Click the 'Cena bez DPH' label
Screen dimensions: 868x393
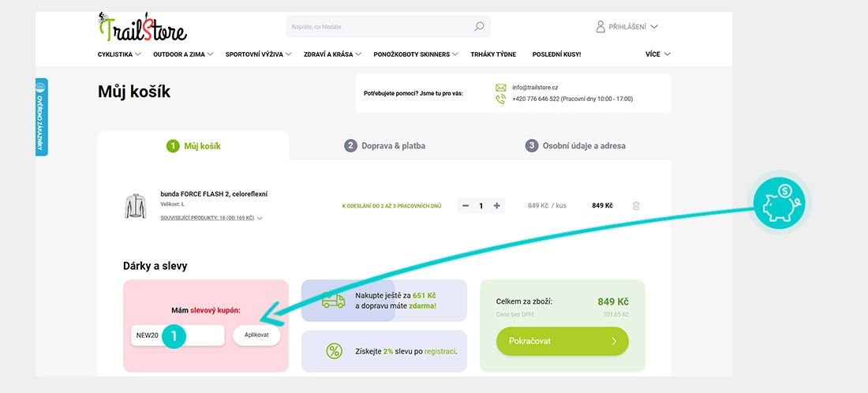pyautogui.click(x=516, y=315)
